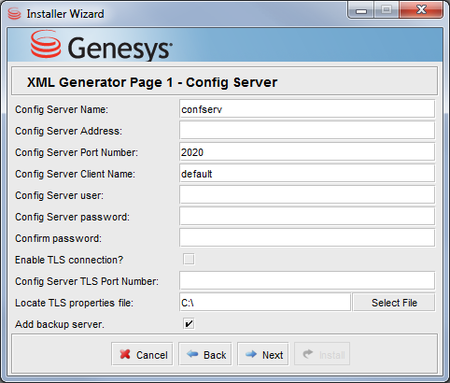
Task: Click the Config Server Port Number field
Action: click(x=307, y=152)
